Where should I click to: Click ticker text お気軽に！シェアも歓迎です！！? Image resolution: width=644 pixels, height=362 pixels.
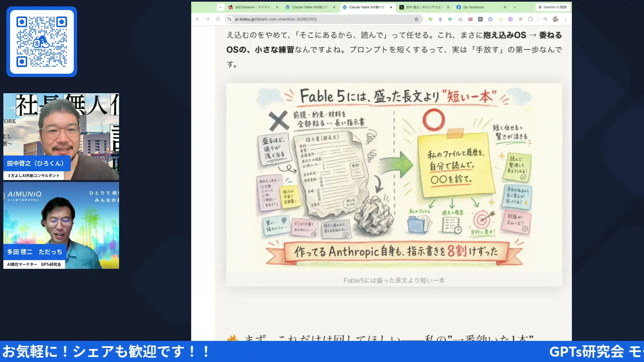(106, 352)
